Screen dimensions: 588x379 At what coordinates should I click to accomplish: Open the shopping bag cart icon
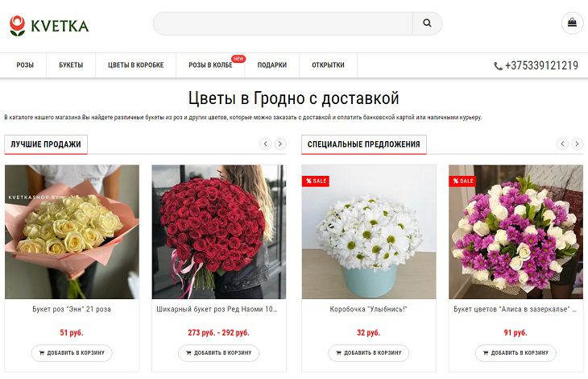(x=572, y=23)
